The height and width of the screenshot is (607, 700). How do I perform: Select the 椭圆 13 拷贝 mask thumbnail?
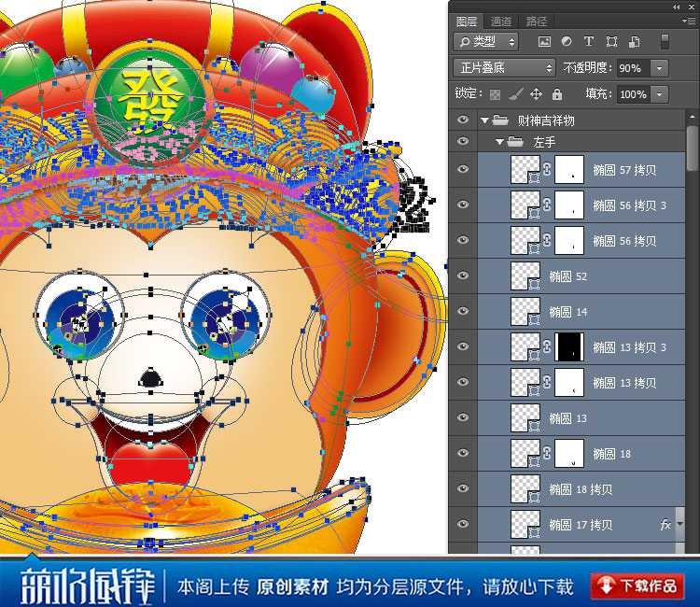[569, 382]
